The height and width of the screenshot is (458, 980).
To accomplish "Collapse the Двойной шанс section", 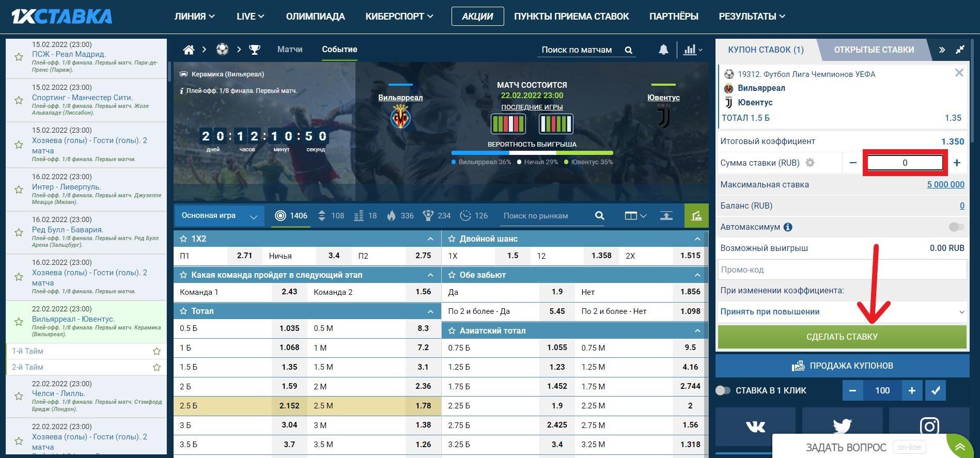I will [697, 239].
